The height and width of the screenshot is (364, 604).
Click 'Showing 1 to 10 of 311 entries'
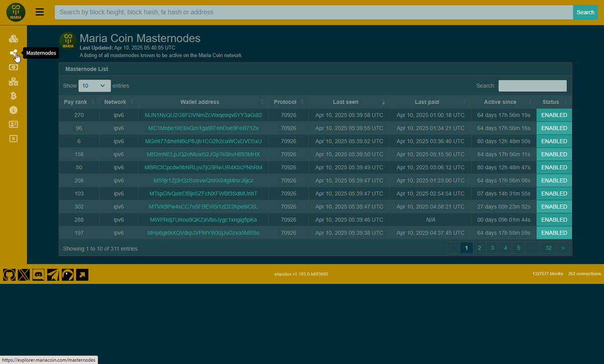point(100,249)
